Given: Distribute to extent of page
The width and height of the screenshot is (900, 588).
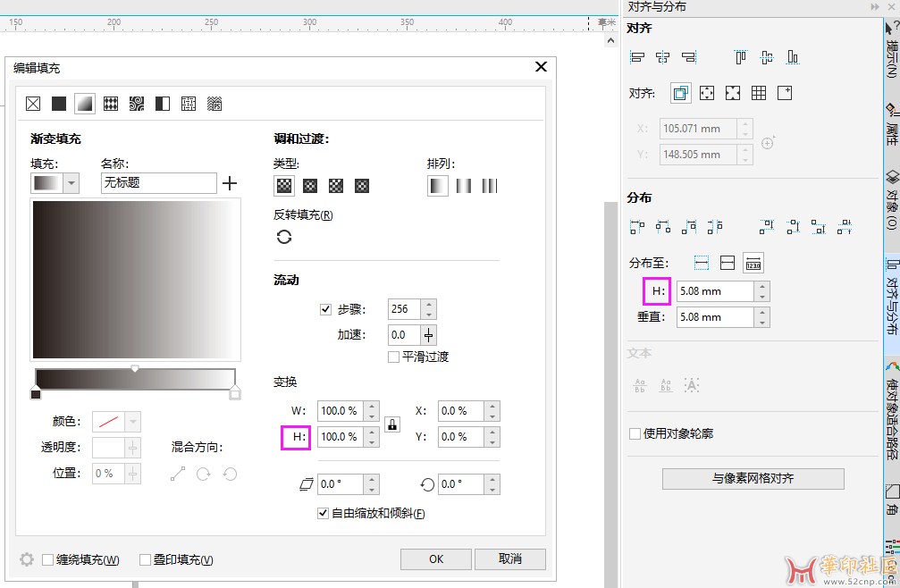Looking at the screenshot, I should pos(728,263).
